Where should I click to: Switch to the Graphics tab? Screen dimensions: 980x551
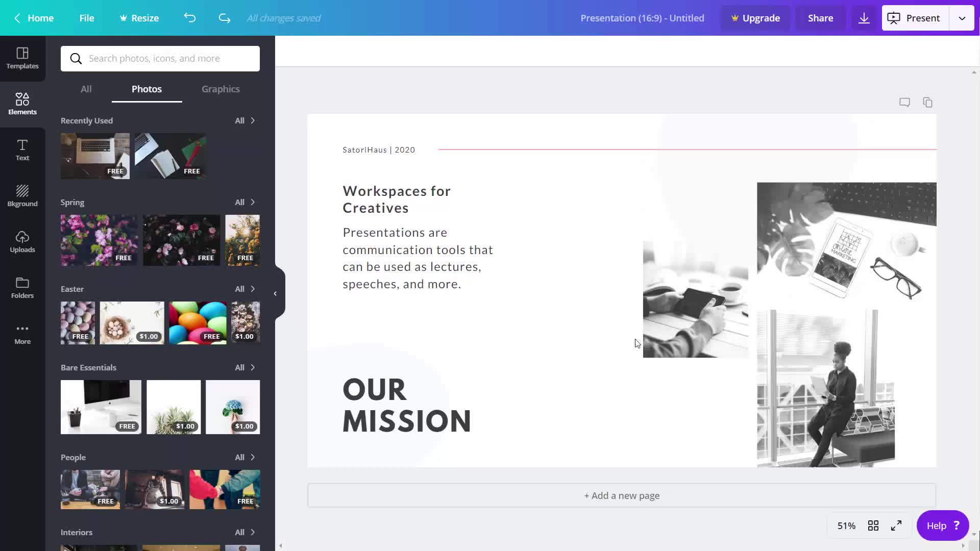click(x=220, y=89)
